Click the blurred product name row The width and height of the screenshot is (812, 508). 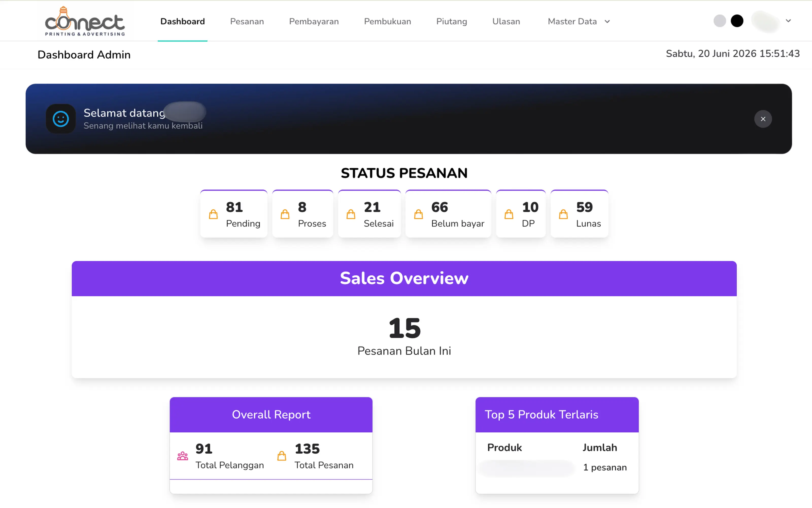(x=527, y=468)
